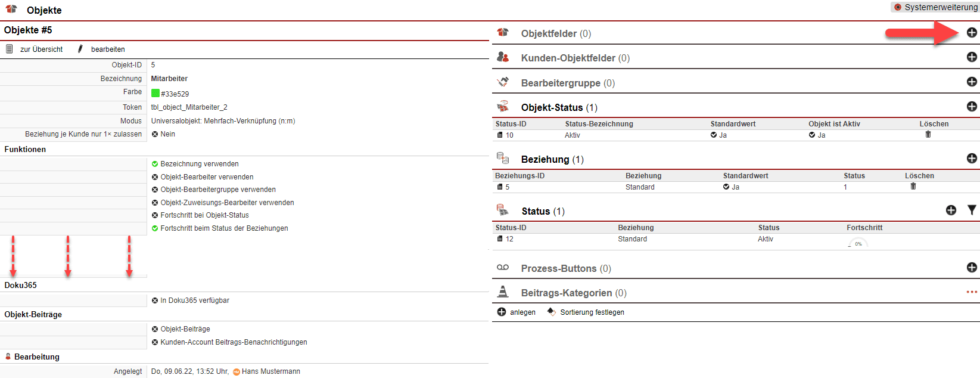Image resolution: width=980 pixels, height=378 pixels.
Task: Click the green #33e529 color swatch
Action: coord(155,94)
